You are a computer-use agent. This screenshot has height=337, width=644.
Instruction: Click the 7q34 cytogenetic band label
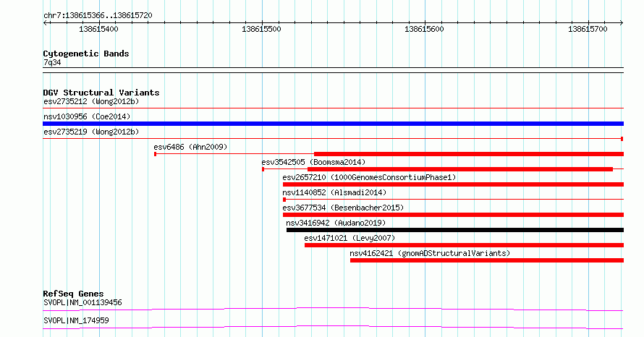(x=52, y=62)
